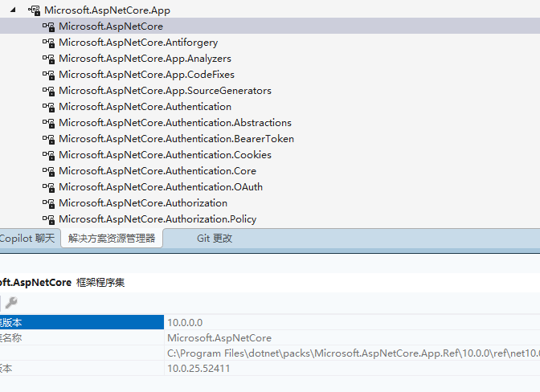This screenshot has width=540, height=392.
Task: Click the C:\Program Files\dotnet path value
Action: pos(354,353)
